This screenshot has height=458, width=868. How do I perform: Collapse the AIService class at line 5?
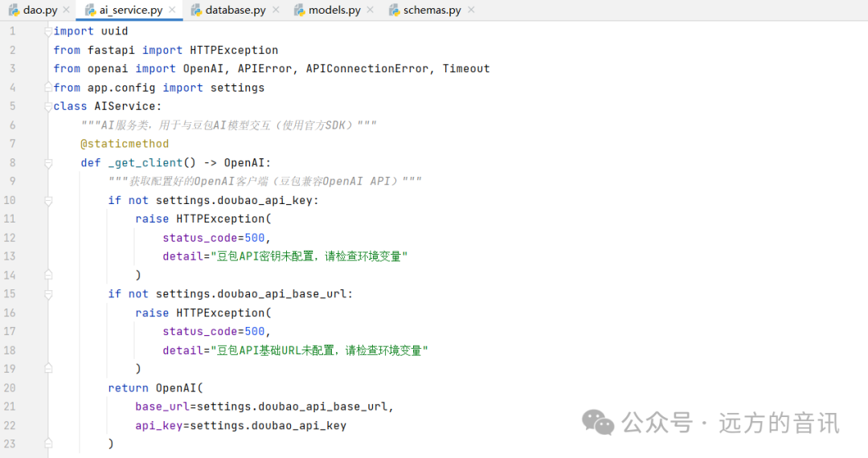(x=48, y=106)
